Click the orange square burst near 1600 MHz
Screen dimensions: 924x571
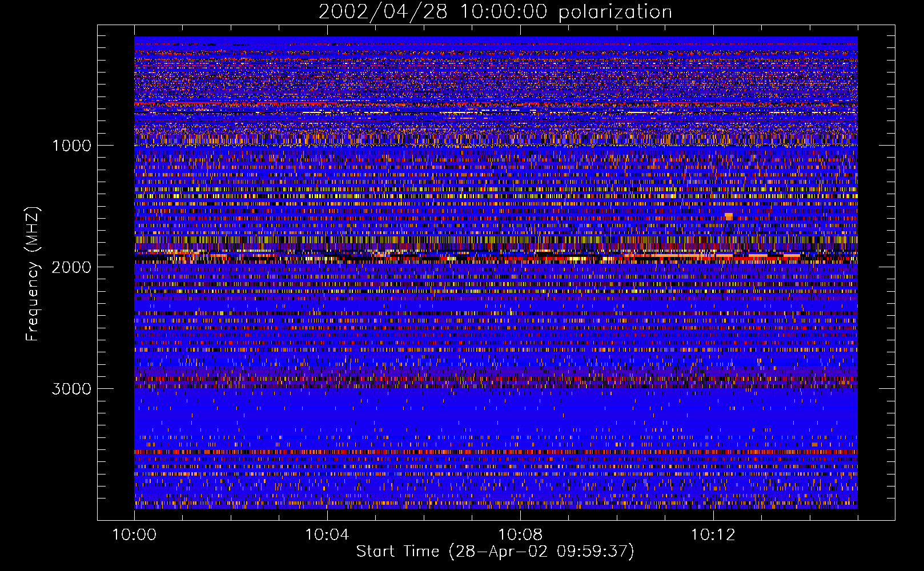[729, 216]
